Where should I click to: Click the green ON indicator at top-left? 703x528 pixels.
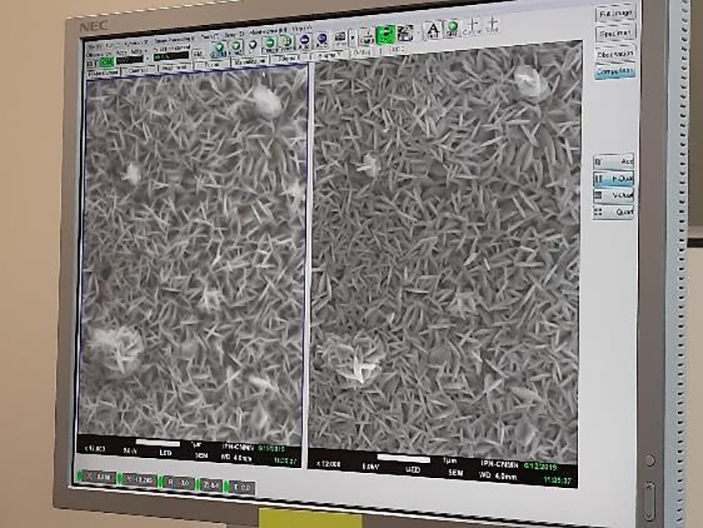click(106, 63)
